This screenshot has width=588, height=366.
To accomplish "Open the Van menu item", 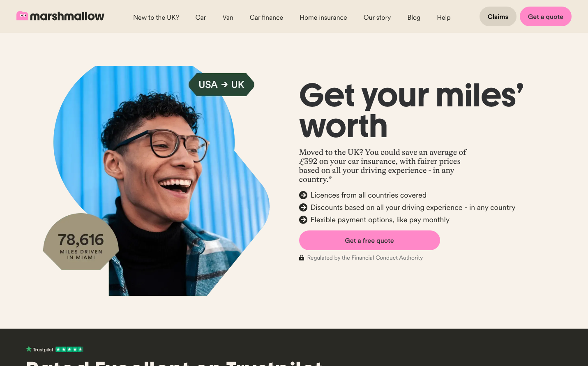I will (228, 17).
